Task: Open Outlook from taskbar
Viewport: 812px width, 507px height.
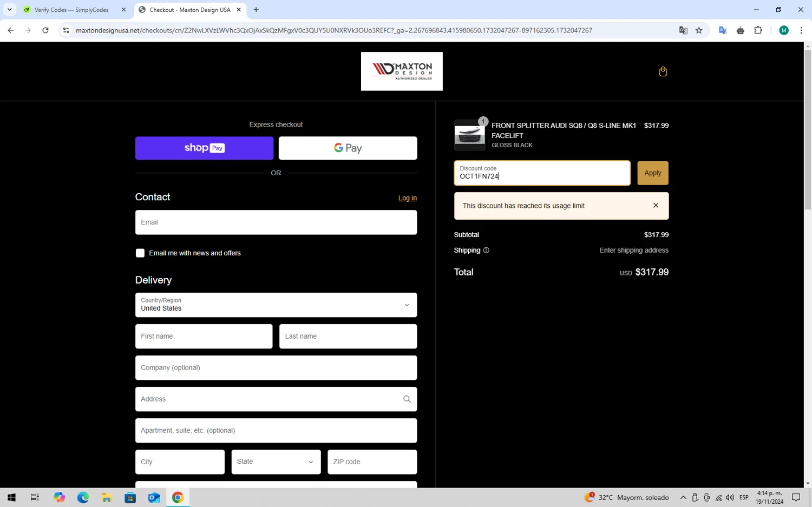Action: [x=154, y=498]
